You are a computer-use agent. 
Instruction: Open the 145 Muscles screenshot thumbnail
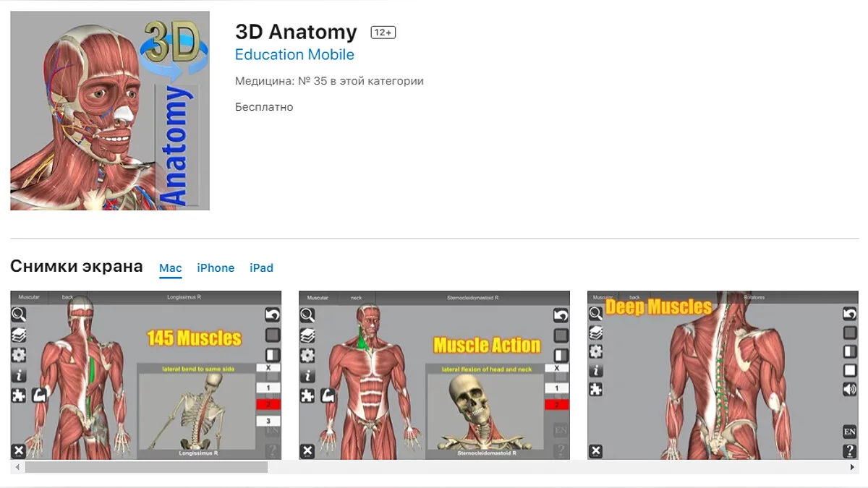coord(145,375)
